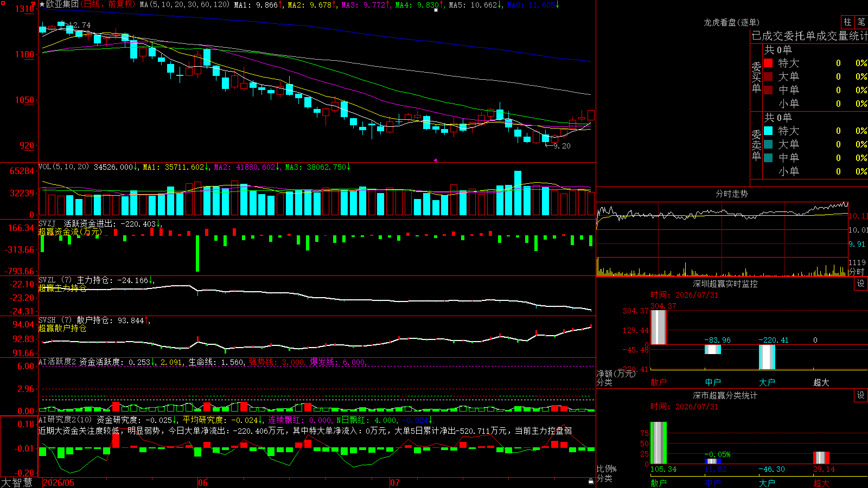This screenshot has height=488, width=868.
Task: Click the 欧亚集团 stock name title
Action: (62, 4)
